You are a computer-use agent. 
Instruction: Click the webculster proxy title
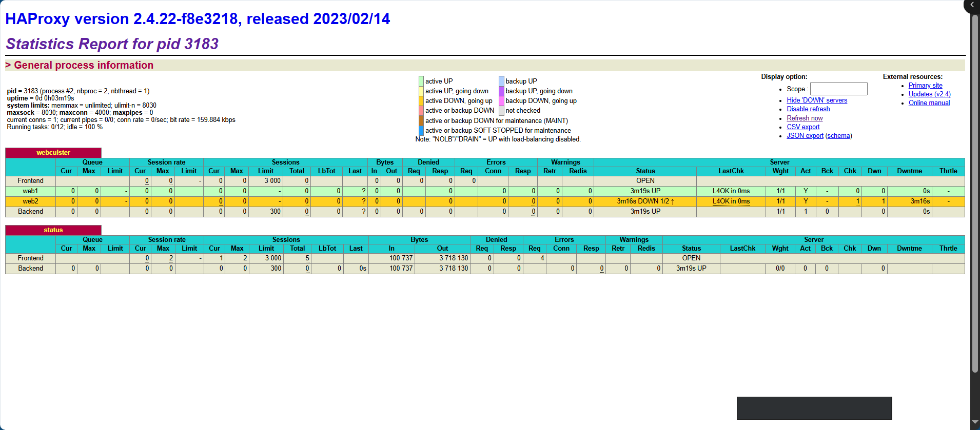[53, 153]
